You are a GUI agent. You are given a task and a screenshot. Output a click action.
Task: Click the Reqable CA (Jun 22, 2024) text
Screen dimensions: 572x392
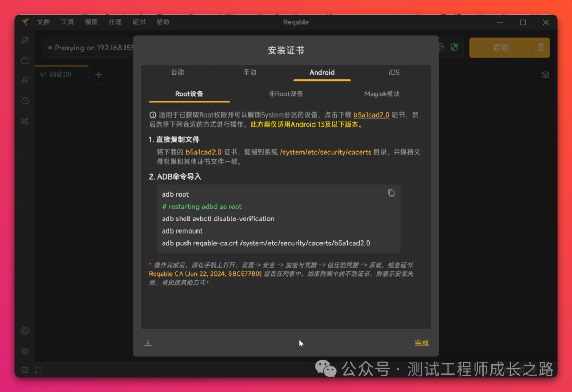click(x=205, y=274)
